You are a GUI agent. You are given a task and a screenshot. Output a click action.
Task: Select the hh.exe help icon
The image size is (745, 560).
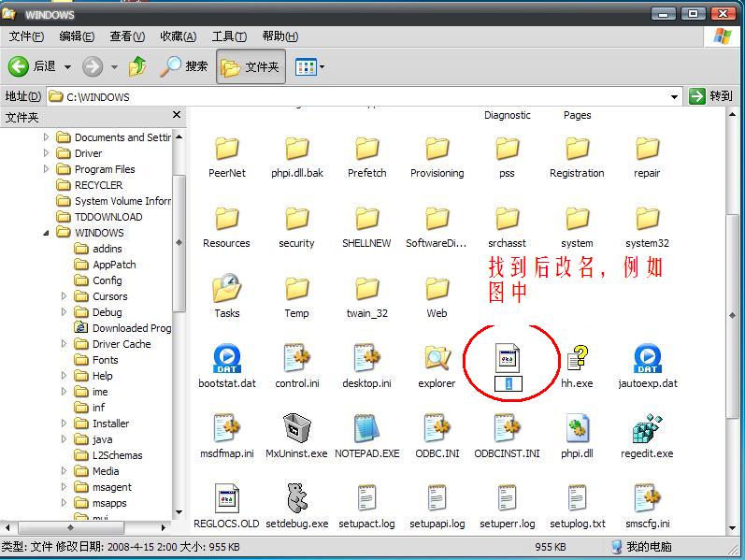click(x=578, y=358)
